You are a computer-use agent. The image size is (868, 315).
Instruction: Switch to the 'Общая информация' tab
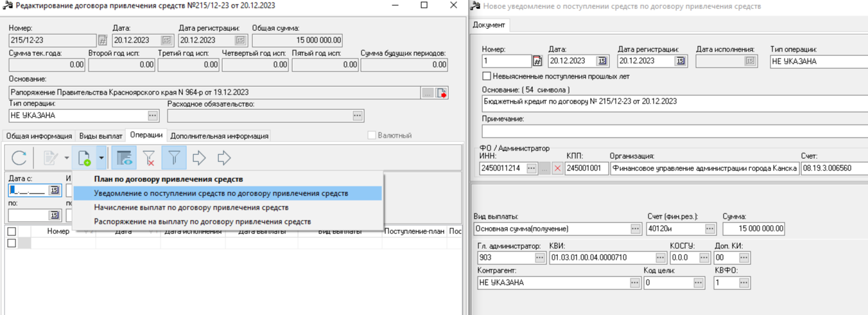click(39, 136)
